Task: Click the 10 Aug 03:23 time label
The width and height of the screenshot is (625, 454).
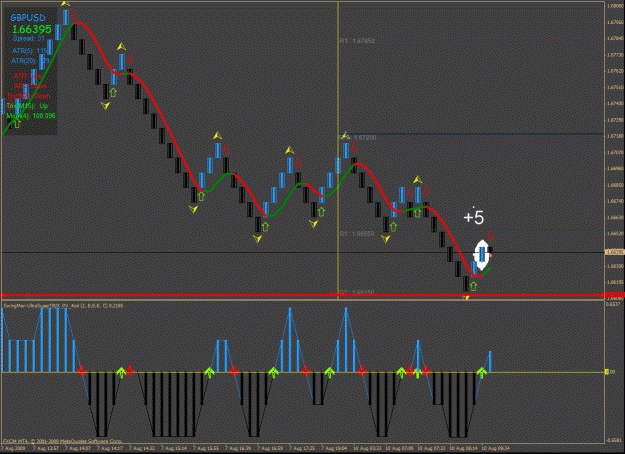Action: tap(367, 448)
